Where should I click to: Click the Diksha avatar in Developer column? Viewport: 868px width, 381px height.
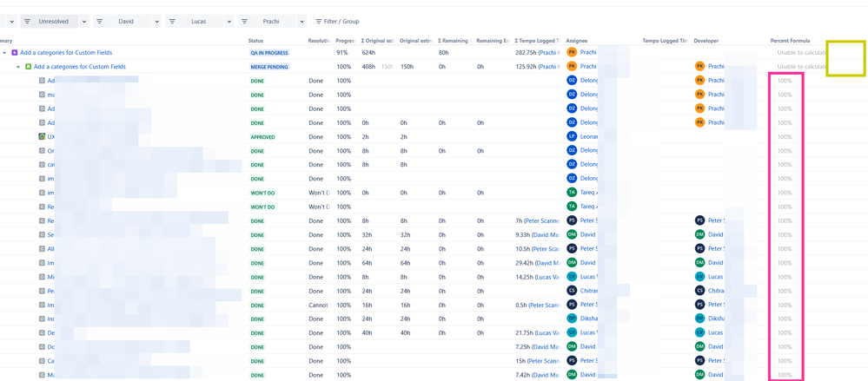tap(699, 319)
